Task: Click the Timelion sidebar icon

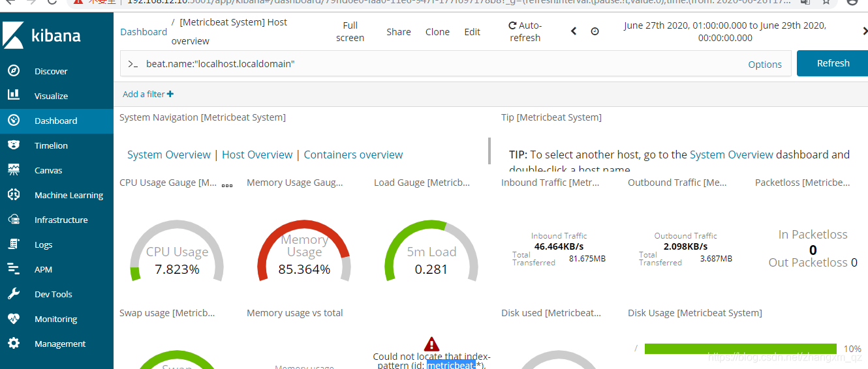Action: (14, 145)
